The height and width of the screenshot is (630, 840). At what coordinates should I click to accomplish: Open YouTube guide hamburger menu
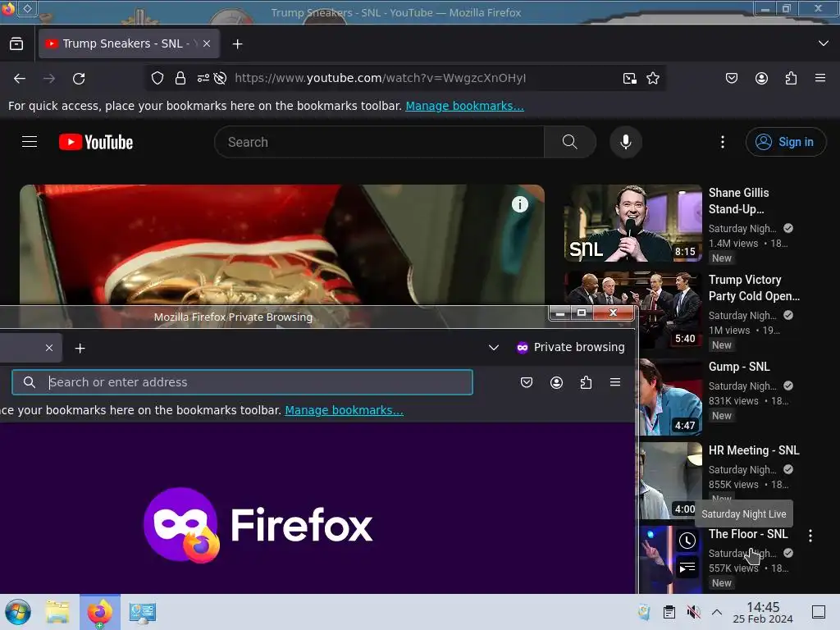[30, 141]
